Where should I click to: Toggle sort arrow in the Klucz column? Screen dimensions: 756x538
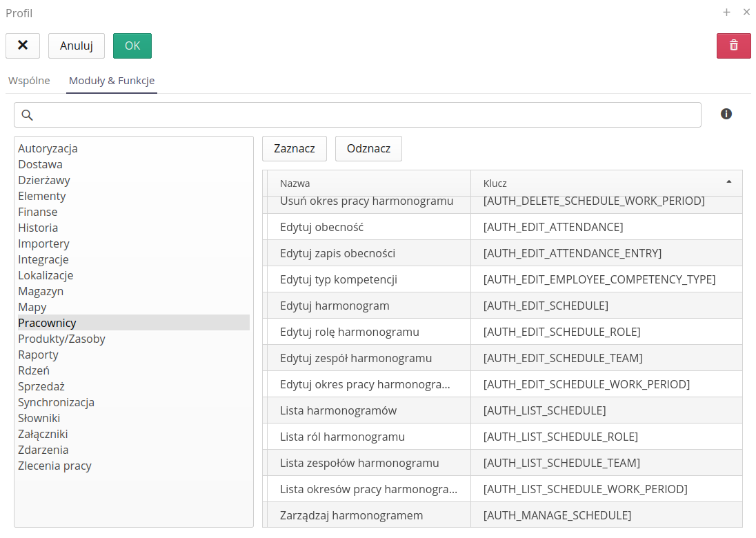coord(728,182)
